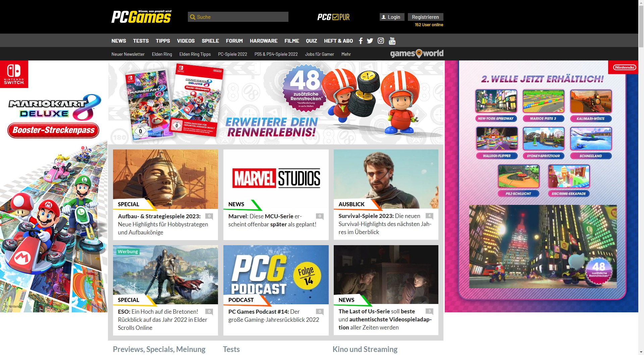This screenshot has width=644, height=355.
Task: Click the Waluigi-Flipper track image
Action: 496,138
